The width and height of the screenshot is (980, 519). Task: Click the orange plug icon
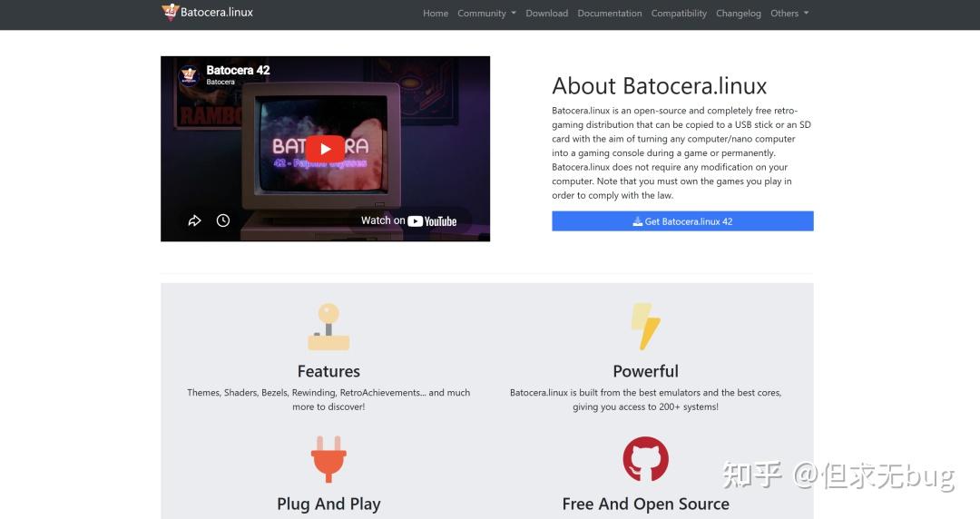[328, 459]
